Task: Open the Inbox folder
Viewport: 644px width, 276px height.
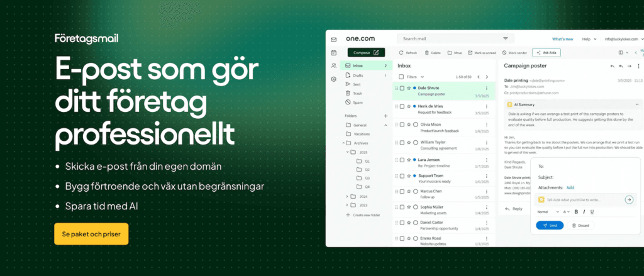Action: (365, 66)
